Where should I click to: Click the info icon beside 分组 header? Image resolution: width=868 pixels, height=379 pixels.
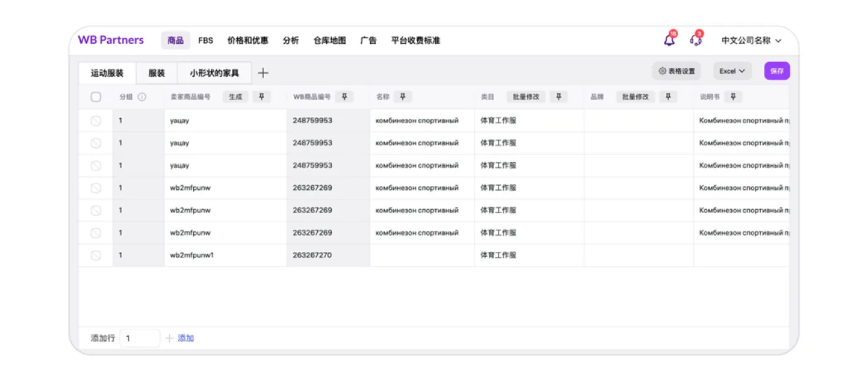(x=142, y=97)
